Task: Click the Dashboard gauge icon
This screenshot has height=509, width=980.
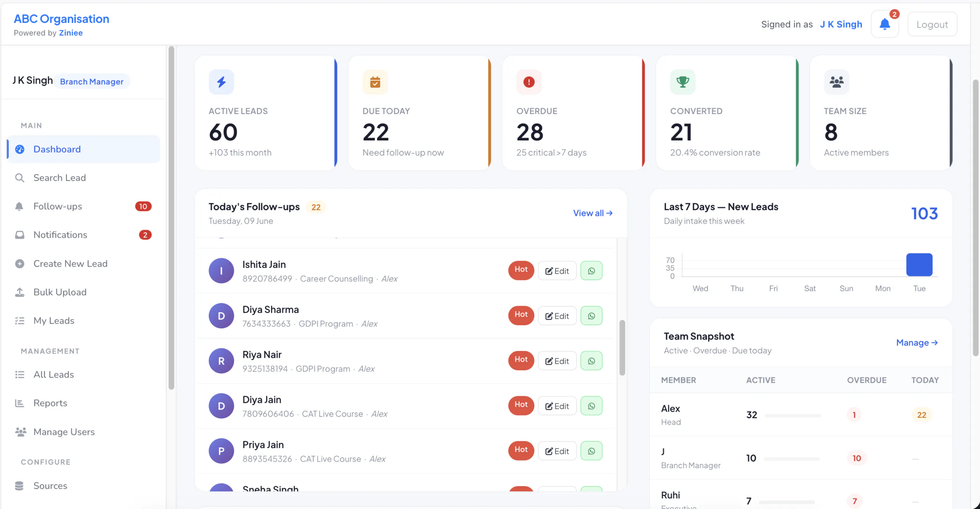Action: click(20, 149)
